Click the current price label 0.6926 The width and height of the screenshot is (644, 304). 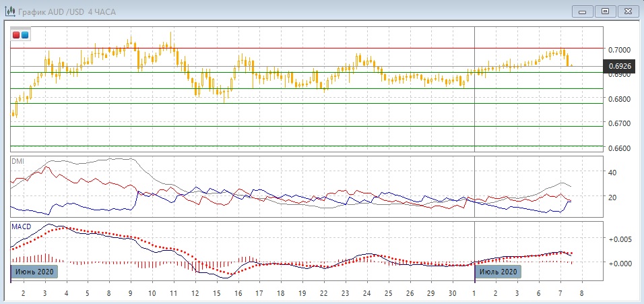click(619, 66)
